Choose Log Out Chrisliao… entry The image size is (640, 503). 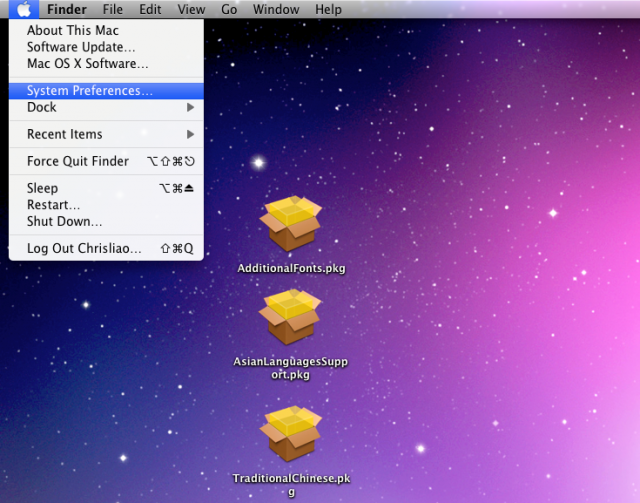tap(106, 248)
